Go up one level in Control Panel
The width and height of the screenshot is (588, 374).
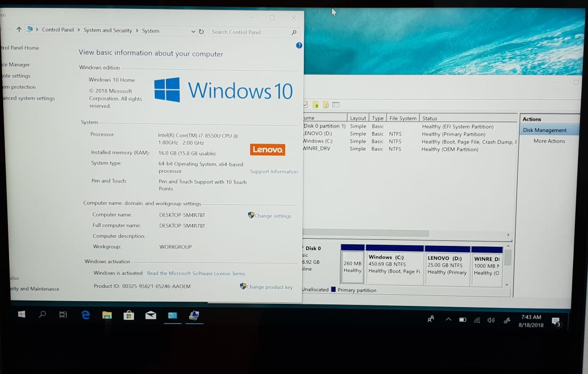click(x=19, y=29)
